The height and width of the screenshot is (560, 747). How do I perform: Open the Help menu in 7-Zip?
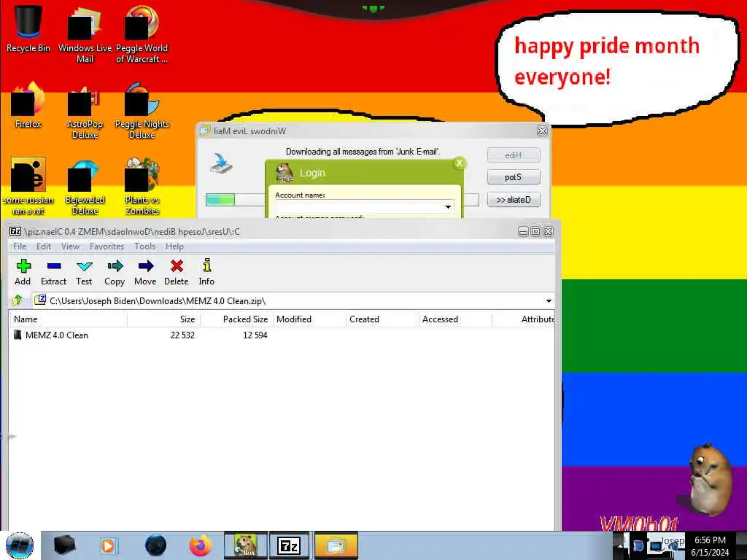[174, 246]
